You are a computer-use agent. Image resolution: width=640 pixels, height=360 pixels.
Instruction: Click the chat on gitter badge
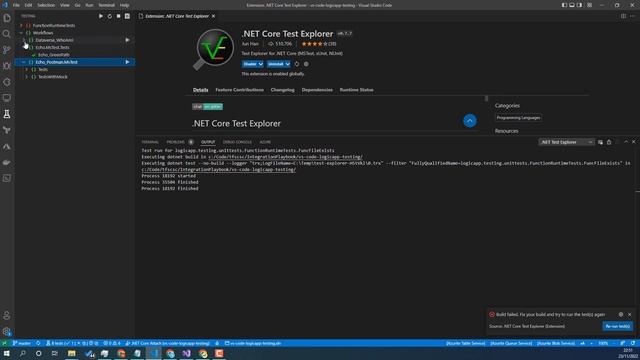click(x=207, y=107)
